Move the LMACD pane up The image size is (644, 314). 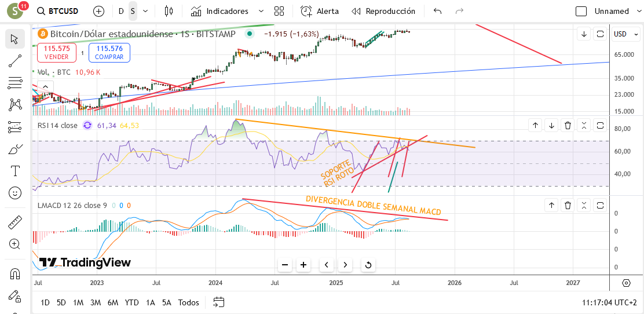click(x=551, y=205)
